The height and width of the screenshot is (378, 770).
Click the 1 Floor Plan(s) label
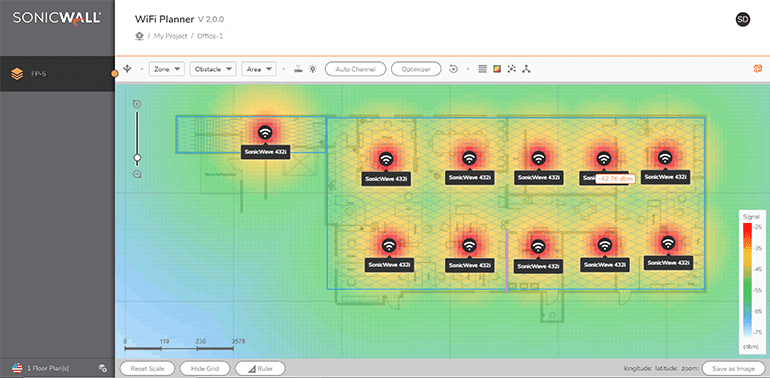48,368
